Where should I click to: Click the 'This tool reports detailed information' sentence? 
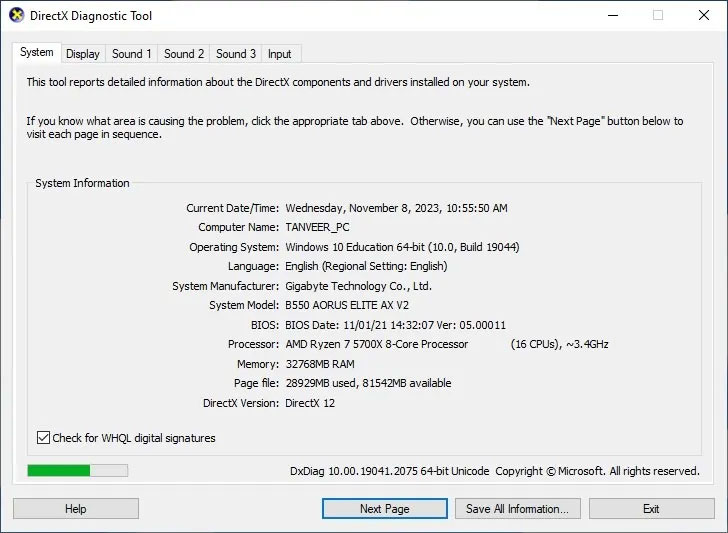click(278, 82)
